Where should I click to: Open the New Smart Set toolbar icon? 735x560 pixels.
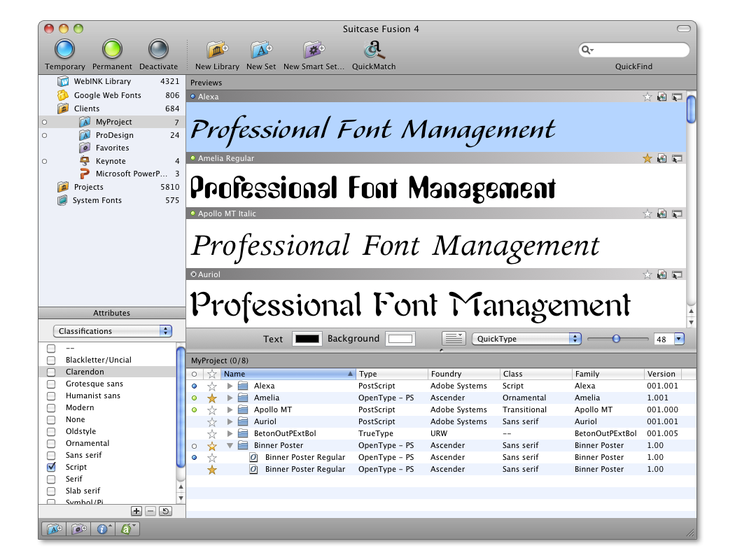point(314,49)
